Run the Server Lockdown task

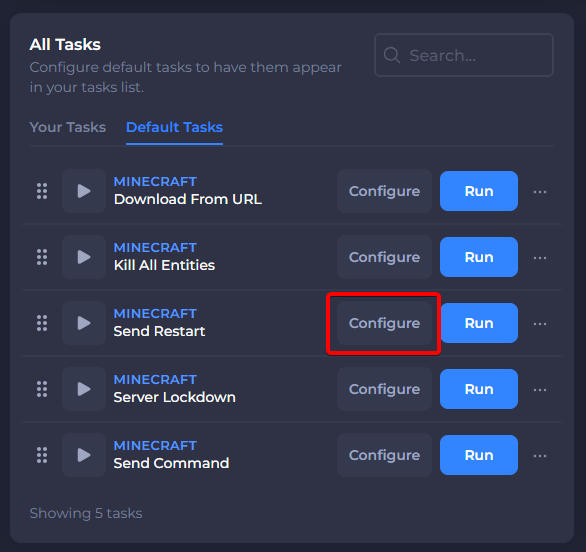pos(479,389)
